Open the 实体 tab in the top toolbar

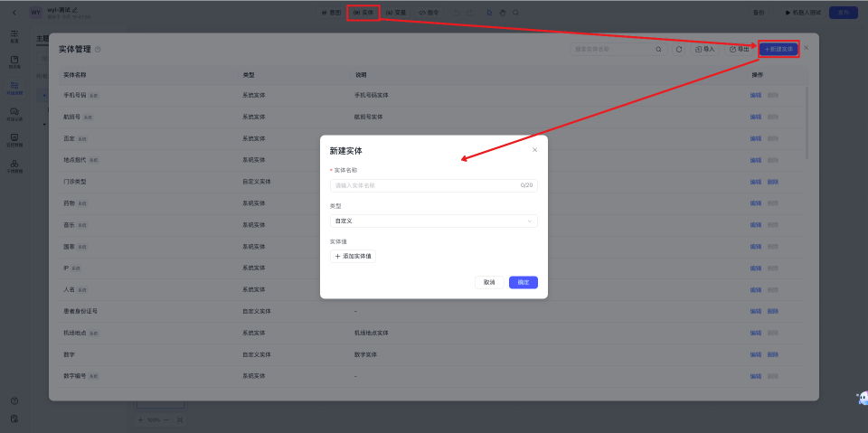[363, 13]
